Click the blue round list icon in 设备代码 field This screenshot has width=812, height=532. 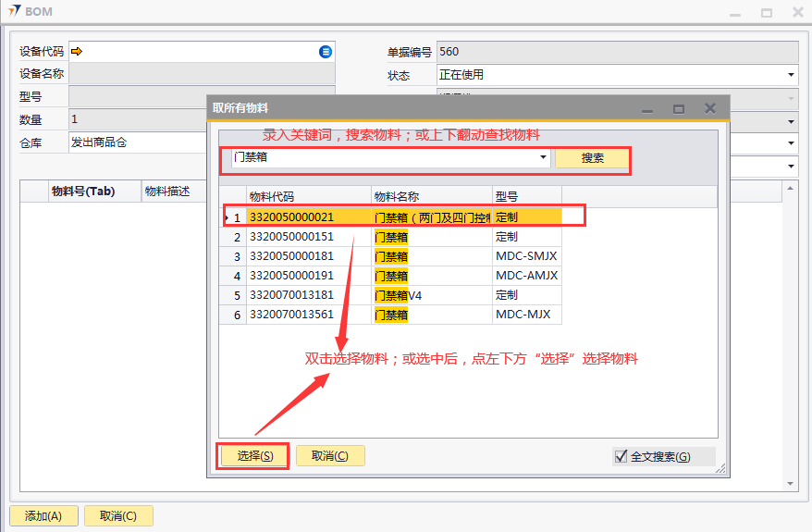(326, 52)
